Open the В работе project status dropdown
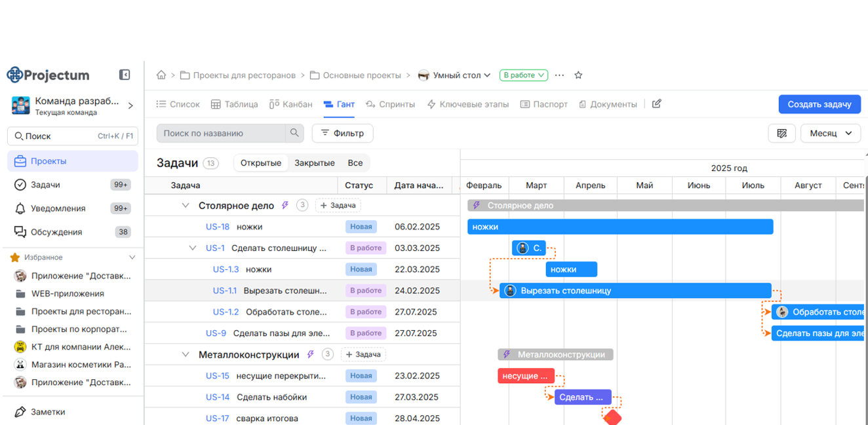Image resolution: width=868 pixels, height=425 pixels. 524,75
